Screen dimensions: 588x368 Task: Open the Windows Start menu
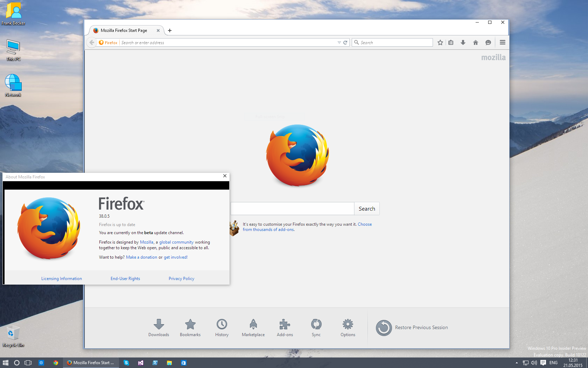point(5,363)
